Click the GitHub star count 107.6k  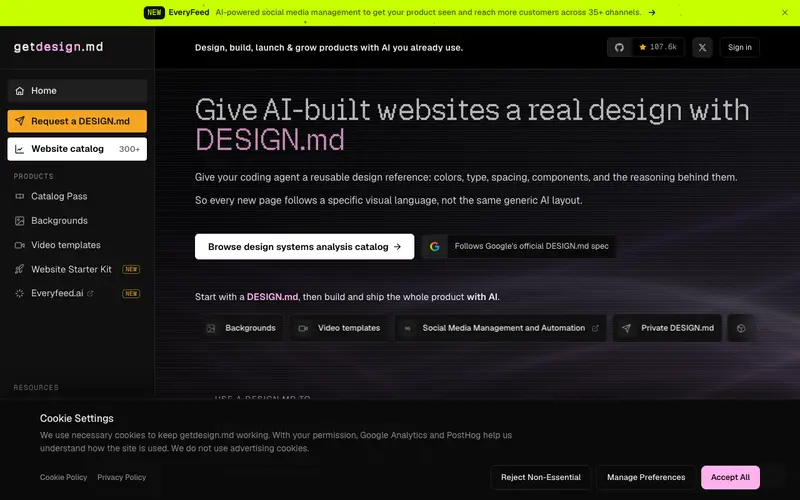[658, 47]
